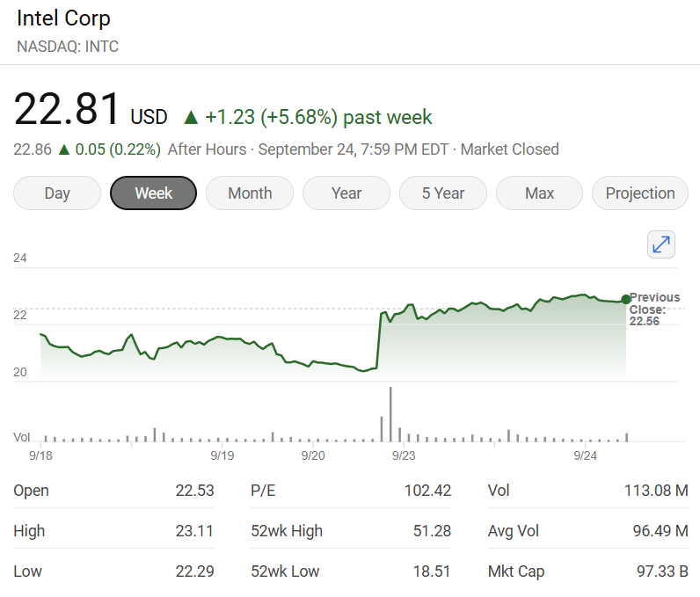Screen dimensions: 700x597
Task: Open the Projection view
Action: coord(640,193)
